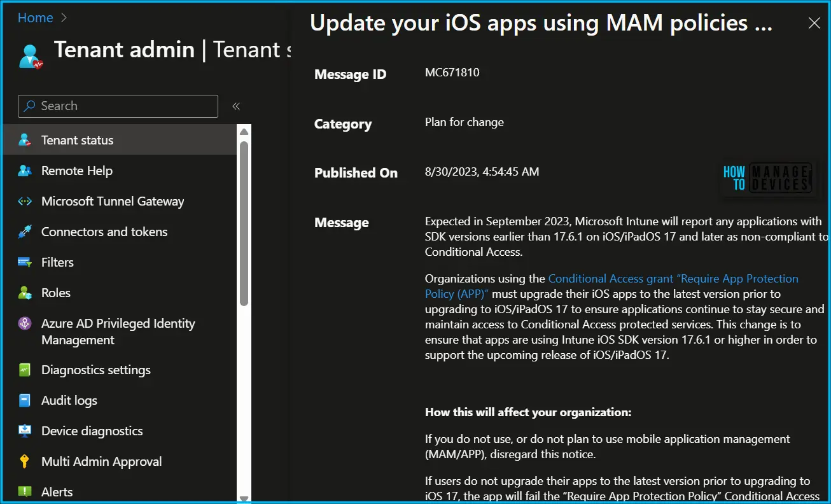Screen dimensions: 831x504
Task: Click the Message ID field label
Action: click(x=350, y=74)
